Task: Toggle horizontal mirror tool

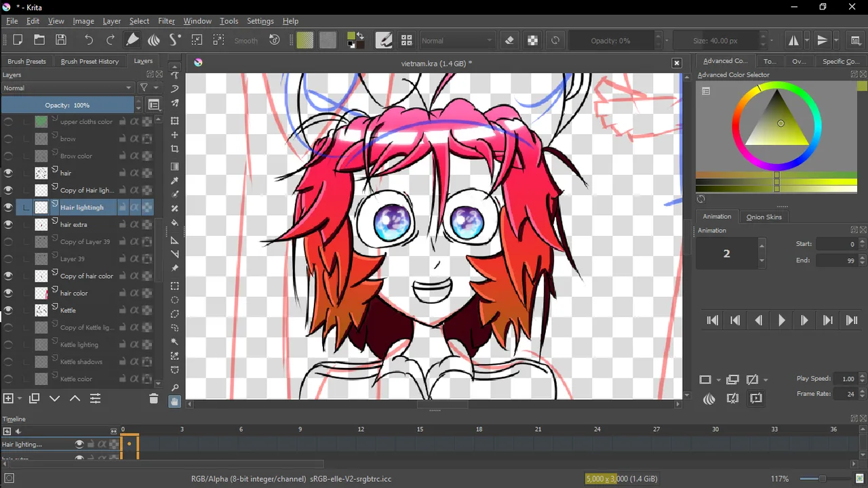Action: point(793,40)
